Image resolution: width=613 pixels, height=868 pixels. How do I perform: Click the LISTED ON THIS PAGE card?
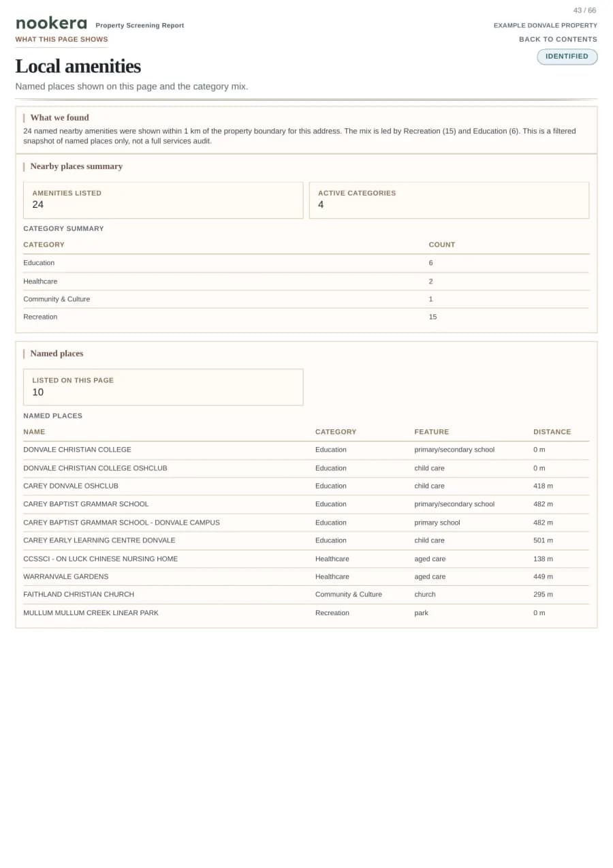[x=163, y=387]
